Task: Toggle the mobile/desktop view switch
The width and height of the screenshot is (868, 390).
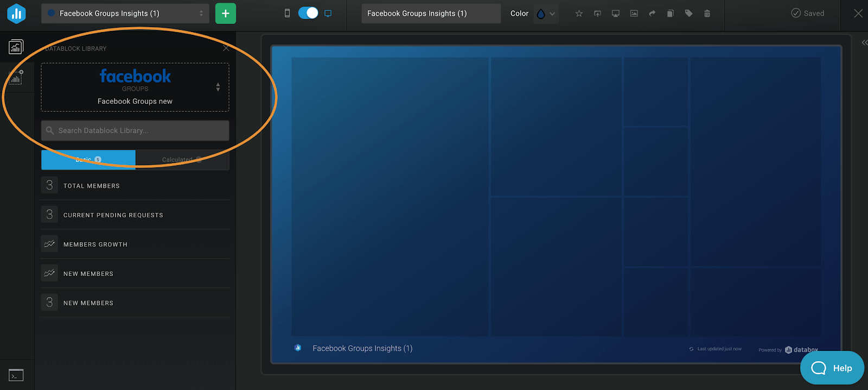Action: point(308,13)
